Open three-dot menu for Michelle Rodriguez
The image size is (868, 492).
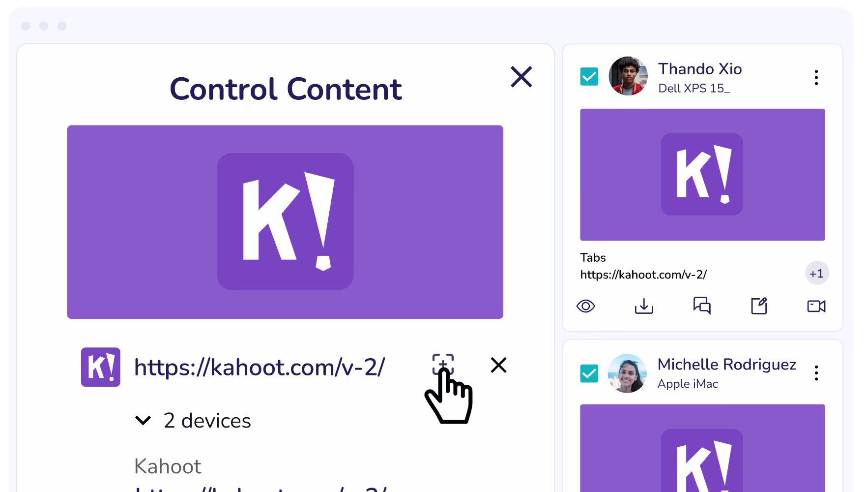(816, 373)
